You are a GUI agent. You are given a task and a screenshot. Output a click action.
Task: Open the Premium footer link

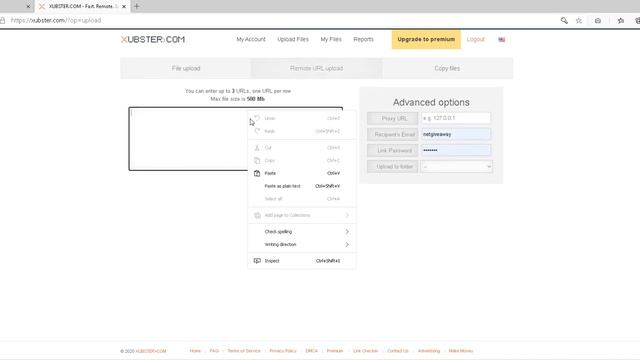click(335, 351)
